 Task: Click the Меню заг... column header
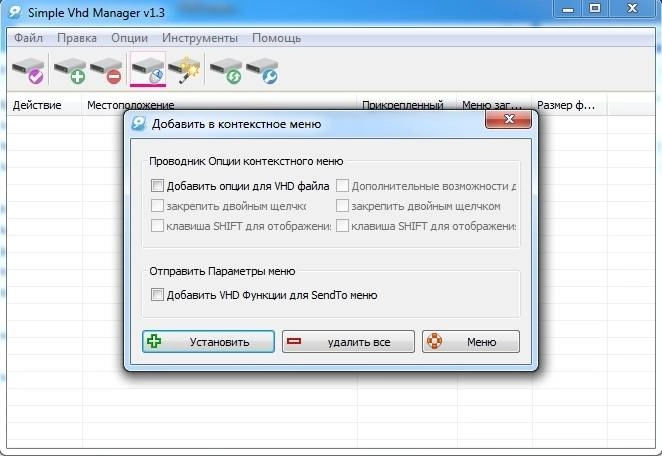click(494, 105)
